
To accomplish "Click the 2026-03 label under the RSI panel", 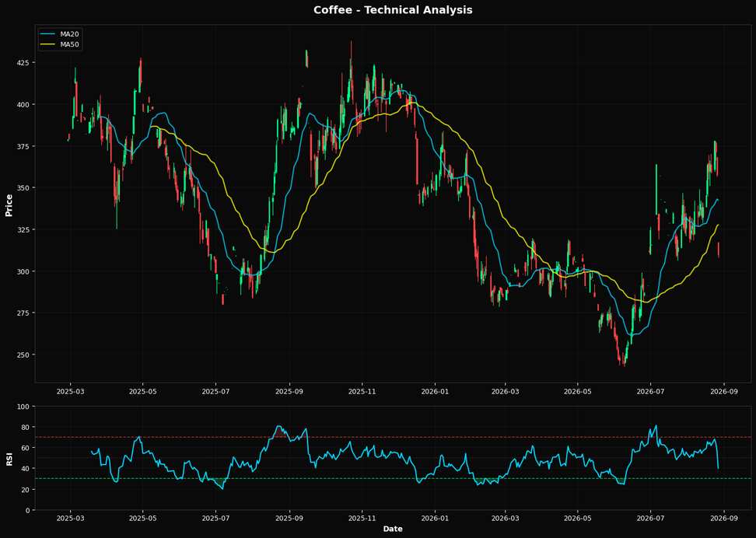I will click(x=505, y=519).
